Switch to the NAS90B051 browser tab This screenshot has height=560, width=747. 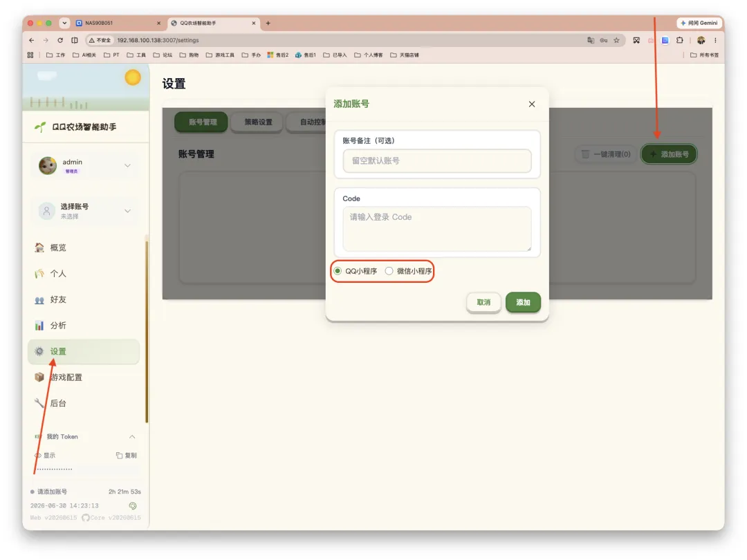117,23
